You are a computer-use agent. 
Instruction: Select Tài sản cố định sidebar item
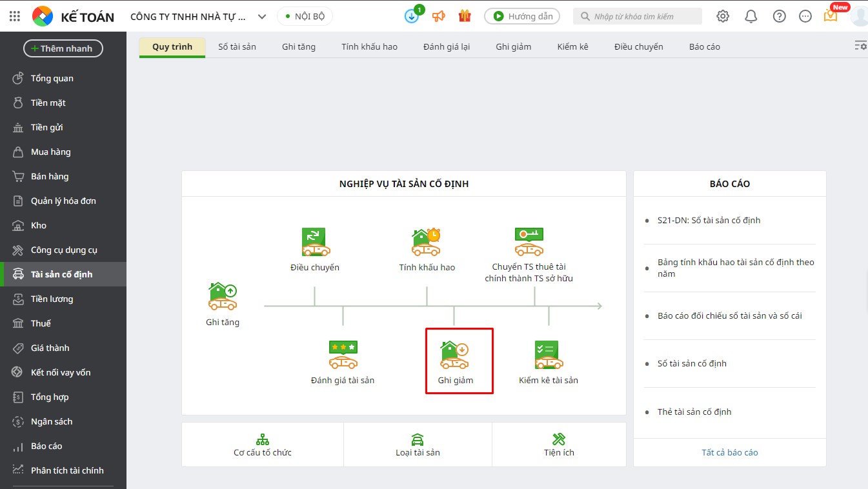63,274
